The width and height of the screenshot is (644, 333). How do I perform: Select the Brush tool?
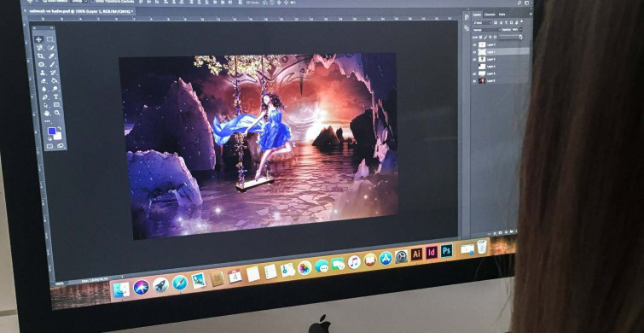click(x=53, y=64)
